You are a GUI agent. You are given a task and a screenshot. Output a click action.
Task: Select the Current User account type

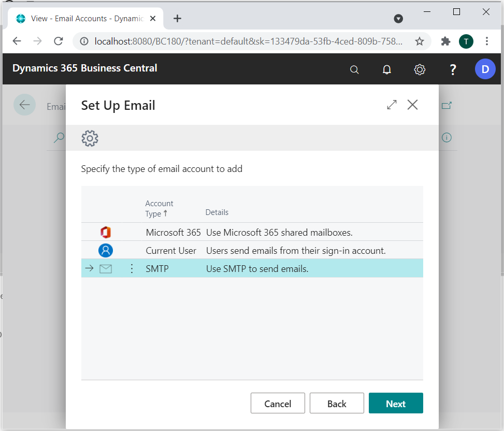[x=171, y=251]
